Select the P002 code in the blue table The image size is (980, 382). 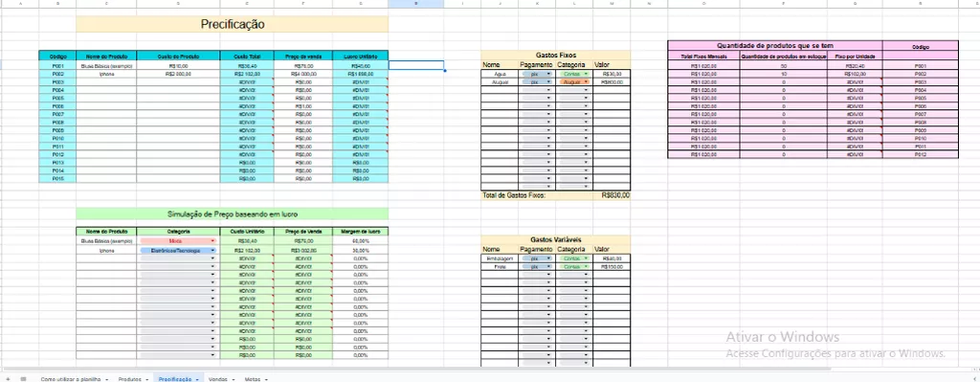[57, 74]
